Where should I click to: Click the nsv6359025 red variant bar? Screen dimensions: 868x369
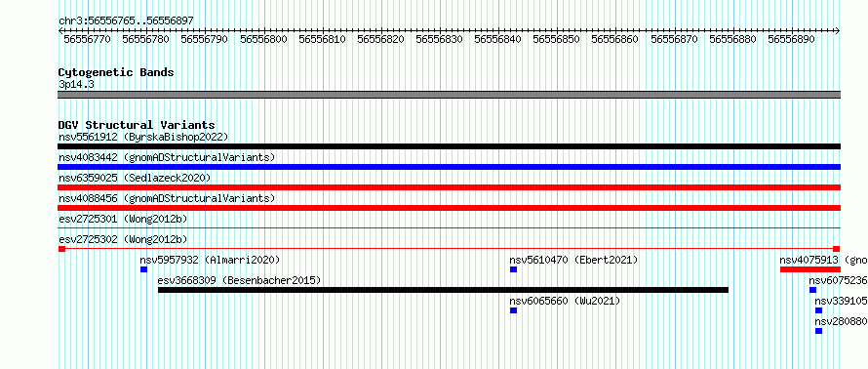tap(449, 187)
